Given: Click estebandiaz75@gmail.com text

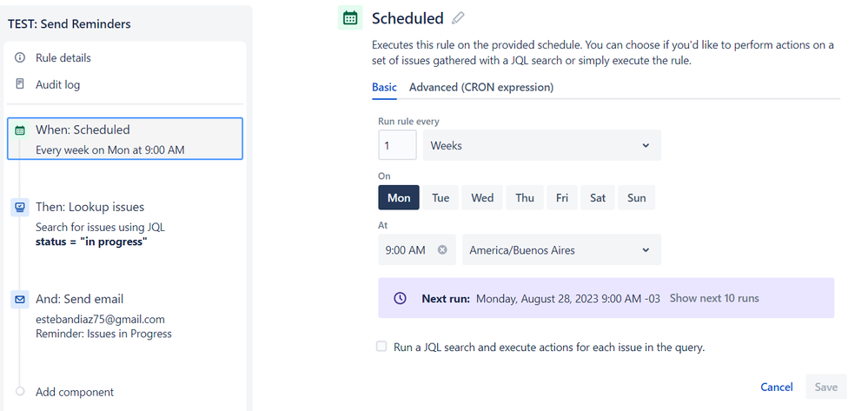Looking at the screenshot, I should (100, 320).
